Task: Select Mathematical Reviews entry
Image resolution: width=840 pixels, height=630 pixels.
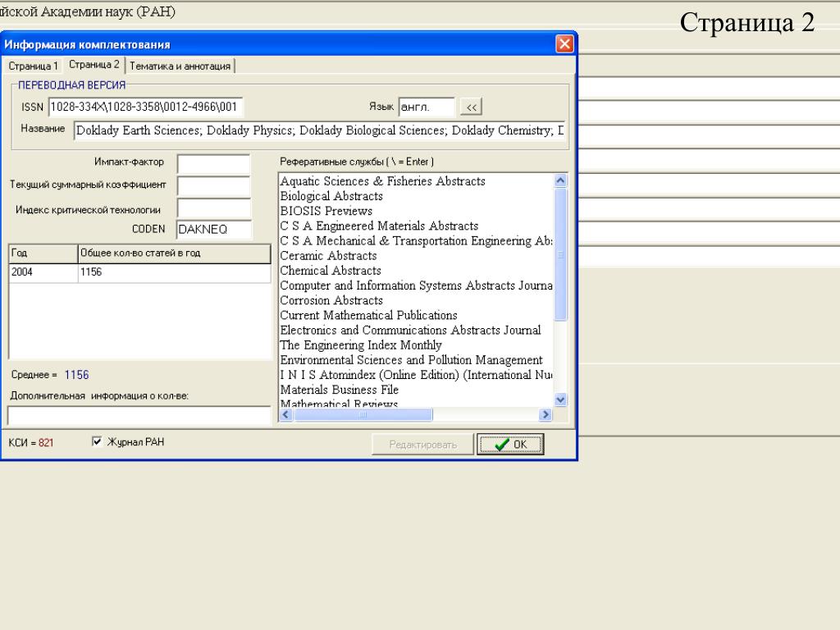Action: coord(339,403)
